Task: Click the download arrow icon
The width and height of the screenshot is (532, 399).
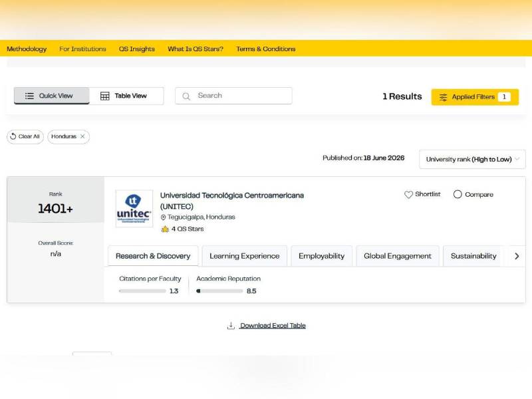Action: tap(231, 326)
